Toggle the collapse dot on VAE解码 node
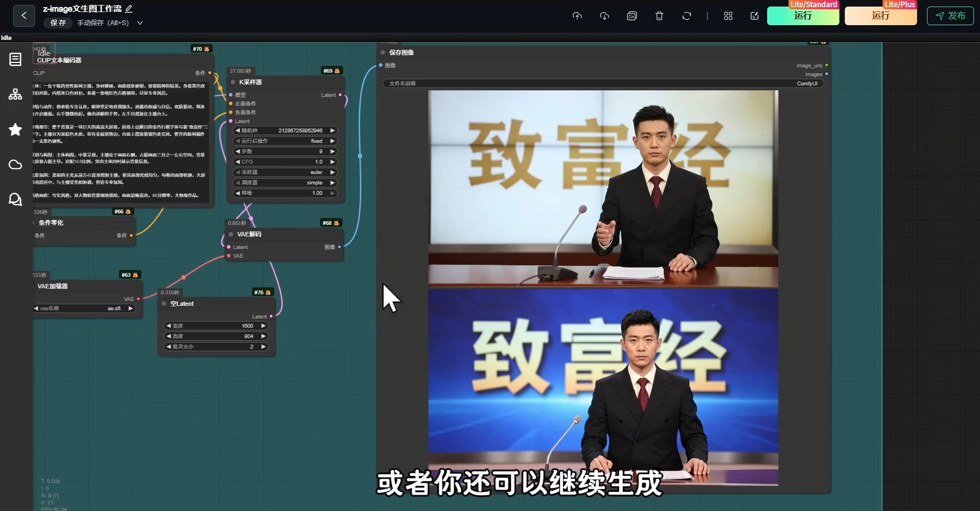 (x=231, y=234)
